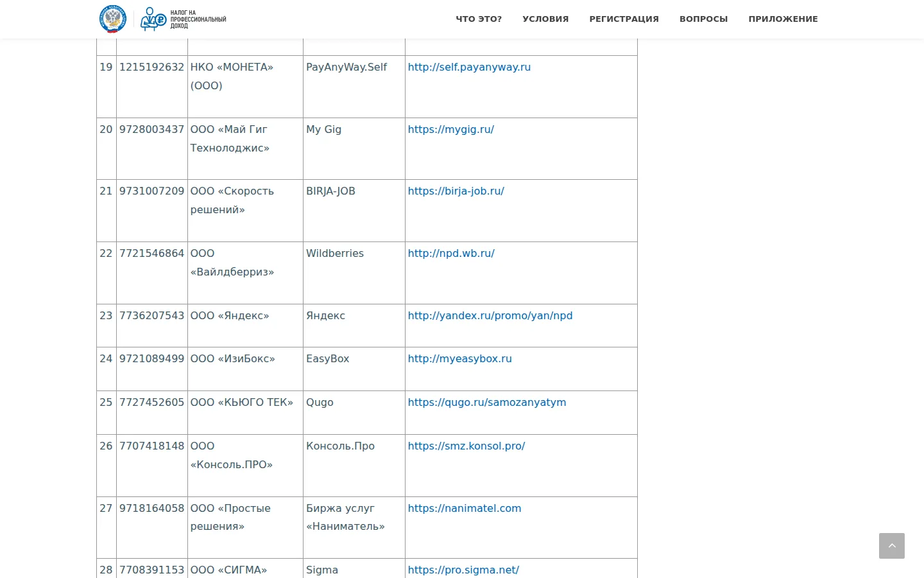The image size is (924, 578).
Task: Click row number 24
Action: point(106,358)
